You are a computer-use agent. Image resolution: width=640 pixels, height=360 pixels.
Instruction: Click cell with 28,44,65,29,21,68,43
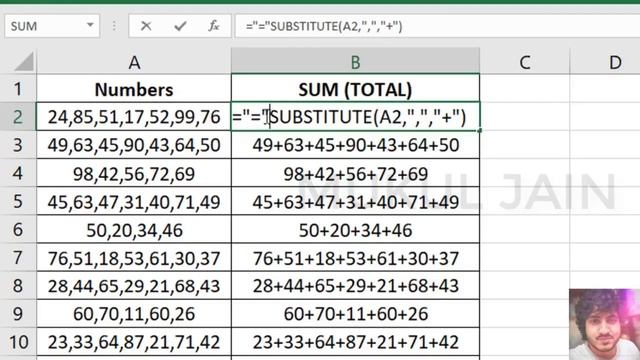pos(134,286)
